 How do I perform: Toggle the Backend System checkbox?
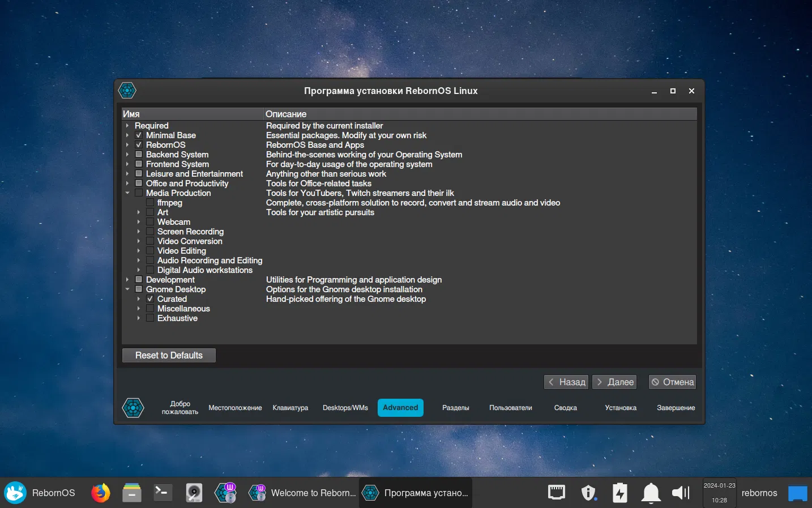click(139, 155)
